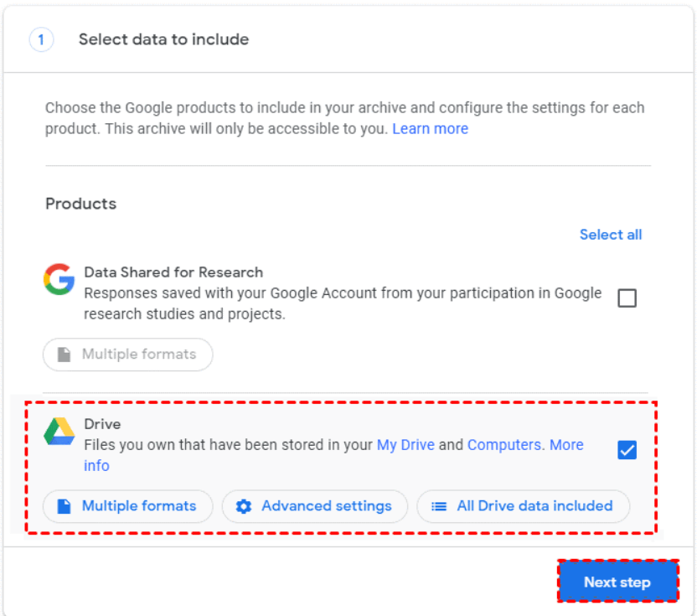Select all products using Select all
The image size is (697, 616).
click(x=611, y=235)
